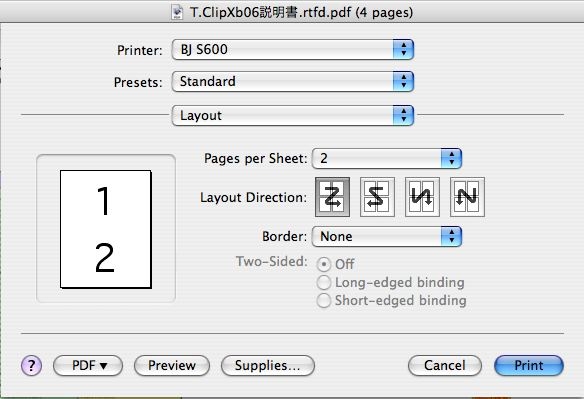584x399 pixels.
Task: Click the page layout preview thumbnail
Action: [106, 229]
